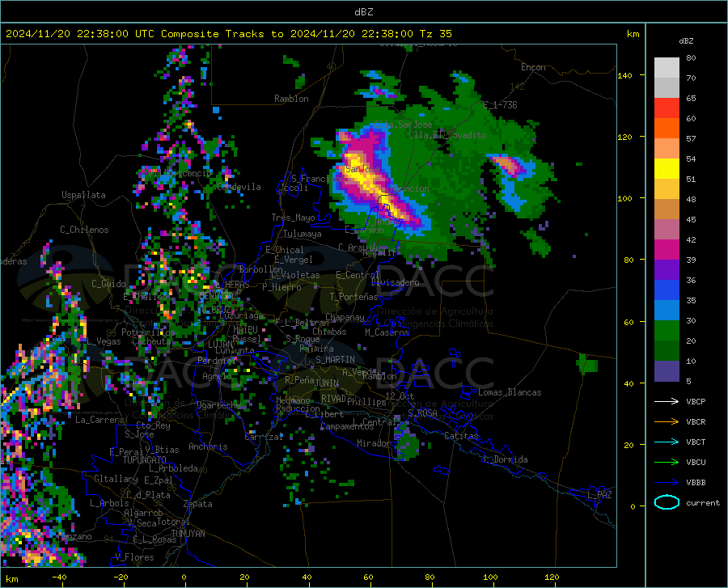Click the 'TUPUNGATO' map label

pyautogui.click(x=145, y=460)
